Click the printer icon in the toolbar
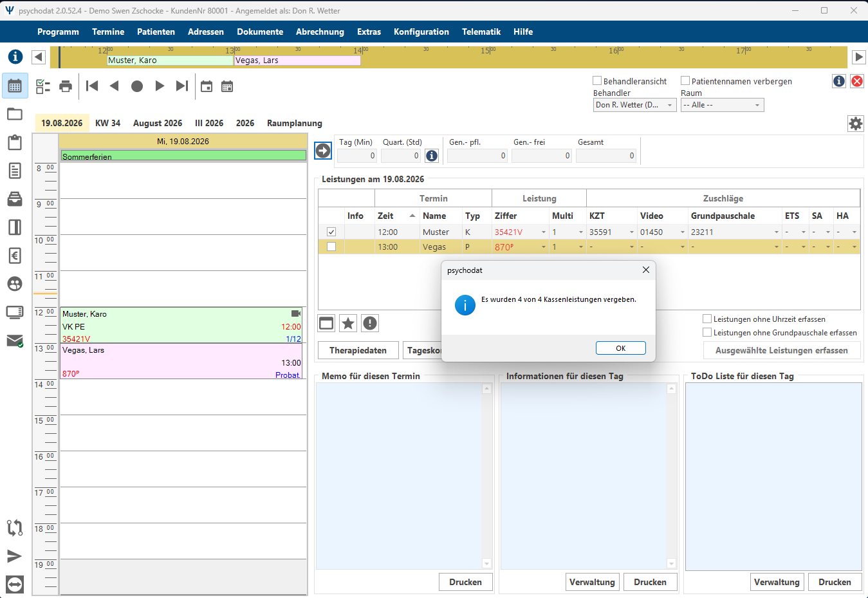 point(66,86)
